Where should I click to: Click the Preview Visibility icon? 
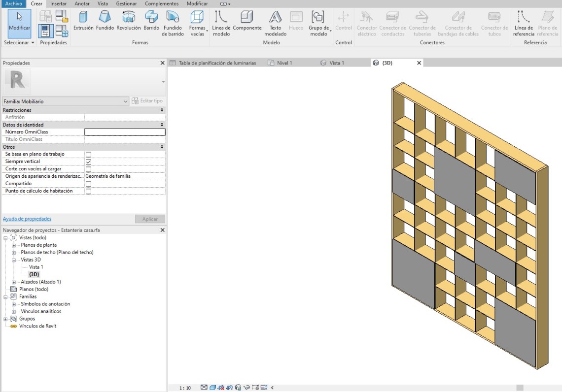tap(264, 388)
